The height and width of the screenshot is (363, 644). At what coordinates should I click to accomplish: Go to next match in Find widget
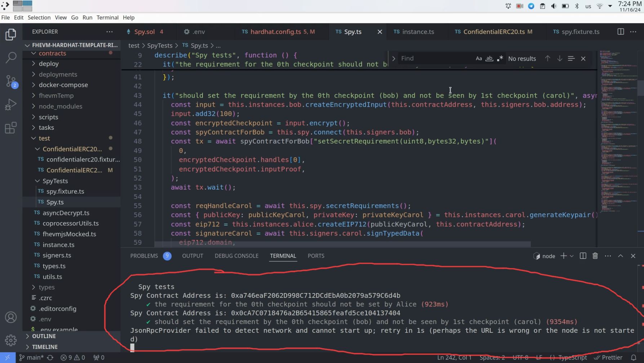coord(560,58)
